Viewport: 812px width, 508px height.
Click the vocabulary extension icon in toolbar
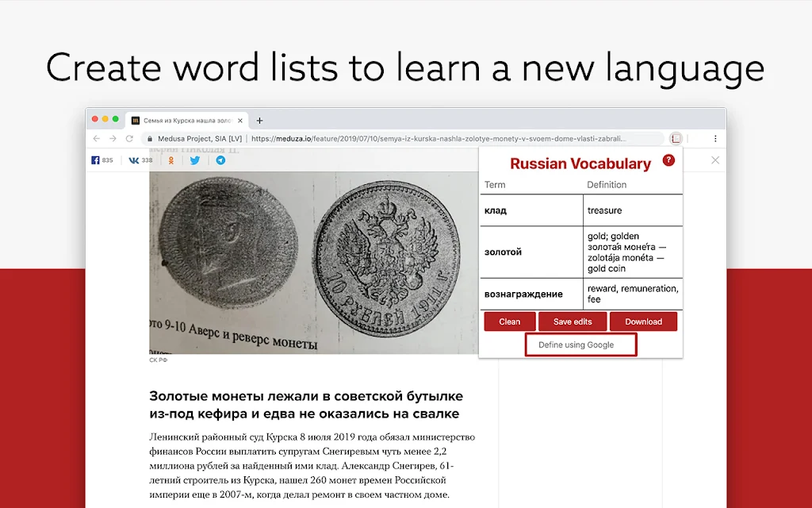pos(676,138)
